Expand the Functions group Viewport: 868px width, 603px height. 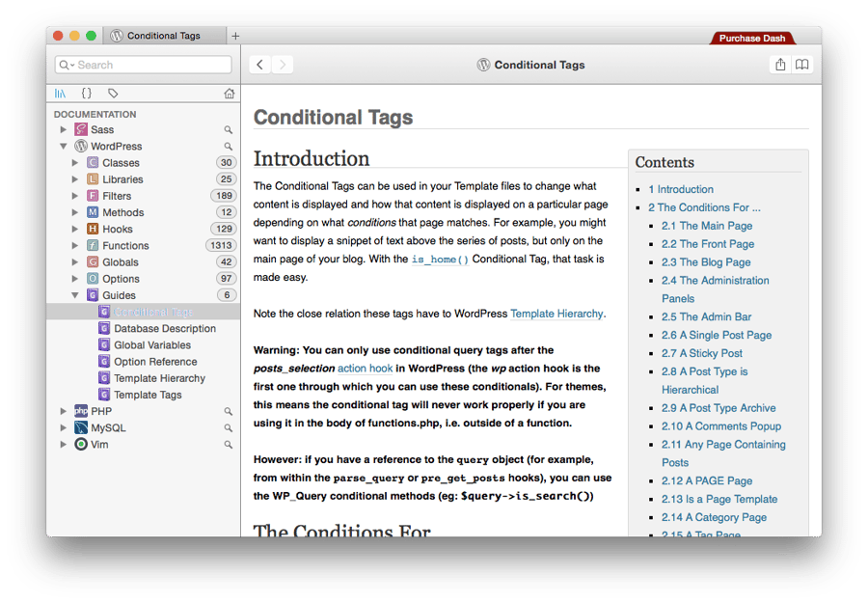[74, 245]
